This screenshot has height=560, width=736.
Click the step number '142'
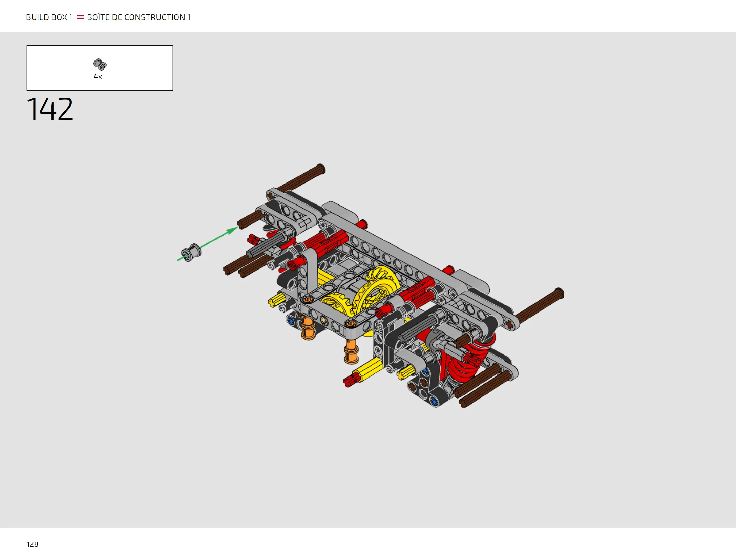pyautogui.click(x=50, y=109)
